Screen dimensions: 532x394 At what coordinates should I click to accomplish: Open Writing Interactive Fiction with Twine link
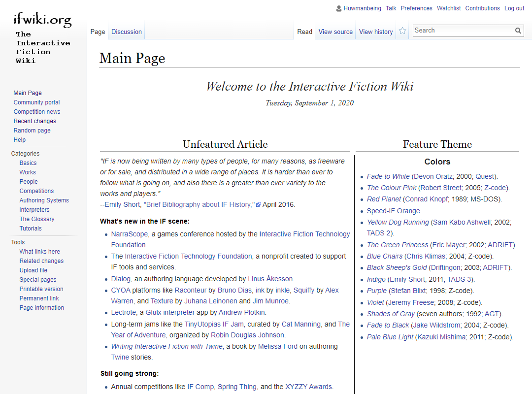pos(166,347)
